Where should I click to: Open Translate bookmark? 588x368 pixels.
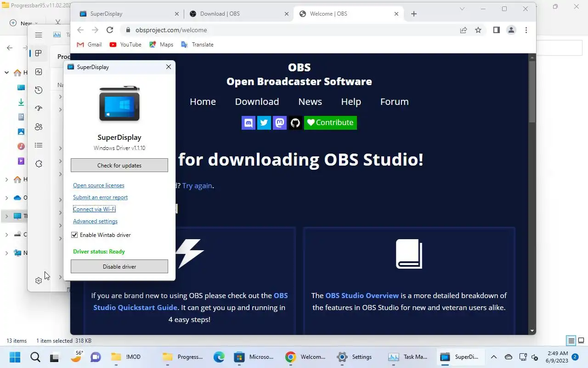click(197, 45)
